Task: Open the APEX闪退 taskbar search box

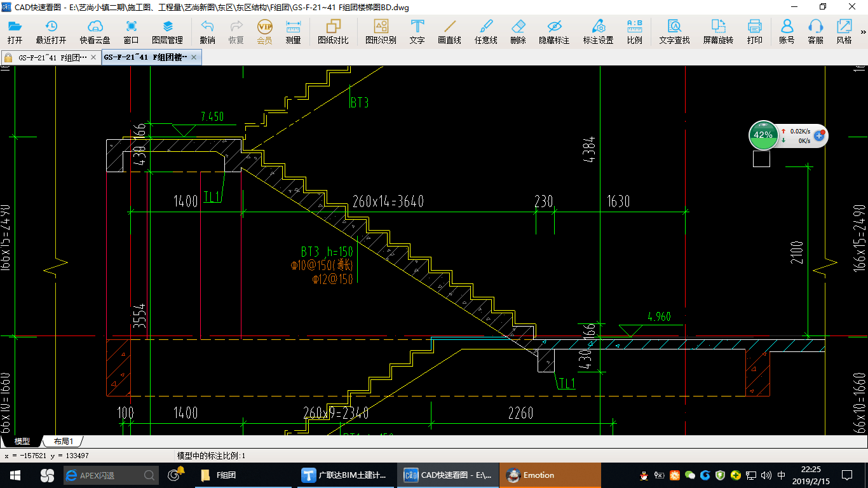Action: [x=111, y=475]
